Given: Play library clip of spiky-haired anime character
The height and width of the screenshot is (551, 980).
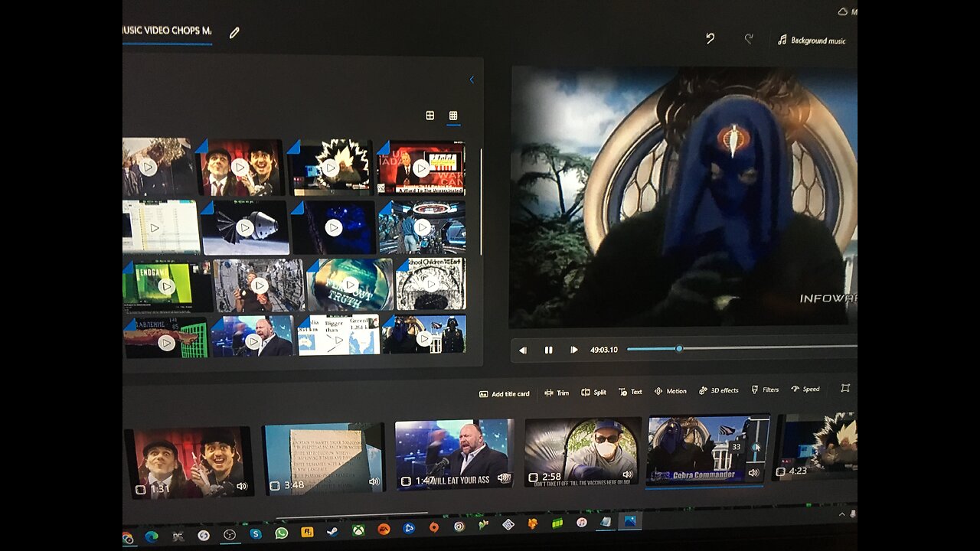Looking at the screenshot, I should tap(330, 167).
